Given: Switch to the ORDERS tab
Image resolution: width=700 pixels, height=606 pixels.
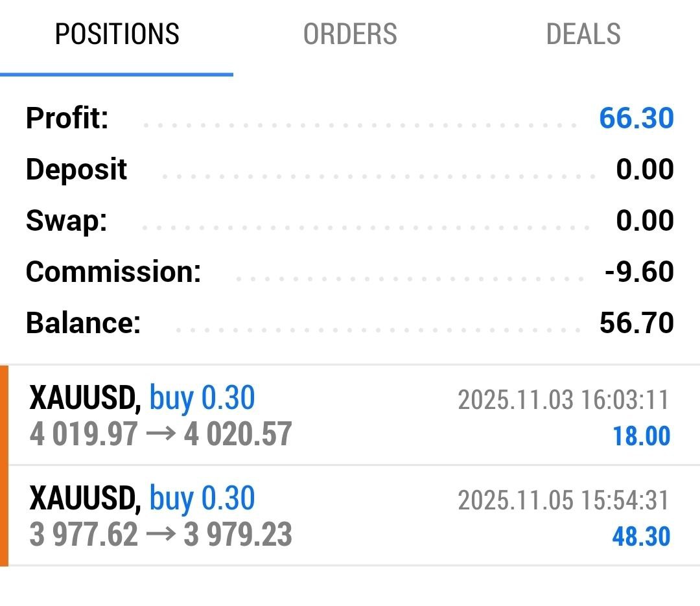Looking at the screenshot, I should coord(350,34).
